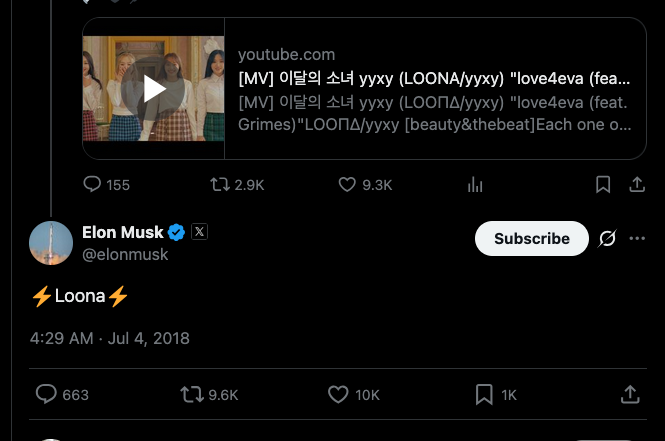This screenshot has width=665, height=441.
Task: Open the youtube.com link card title
Action: (x=435, y=78)
